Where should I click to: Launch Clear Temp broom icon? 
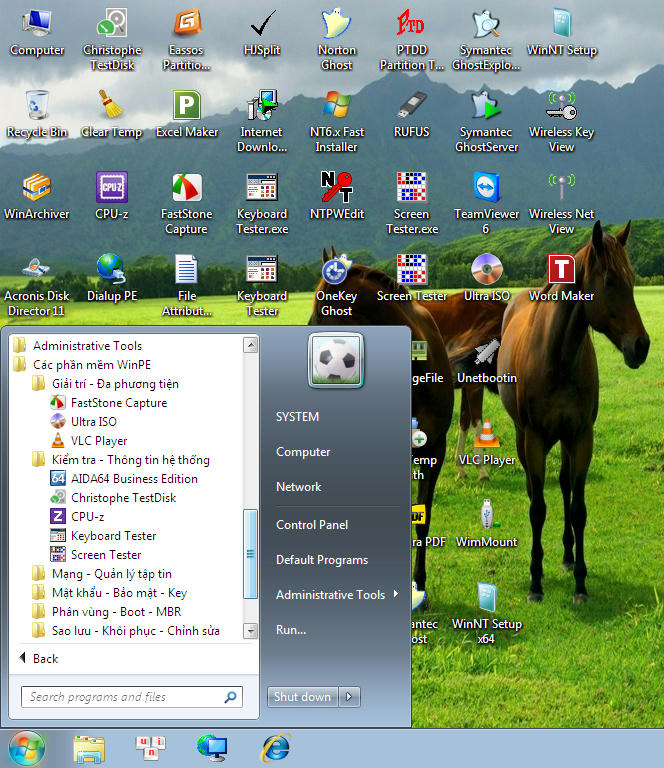pos(112,114)
